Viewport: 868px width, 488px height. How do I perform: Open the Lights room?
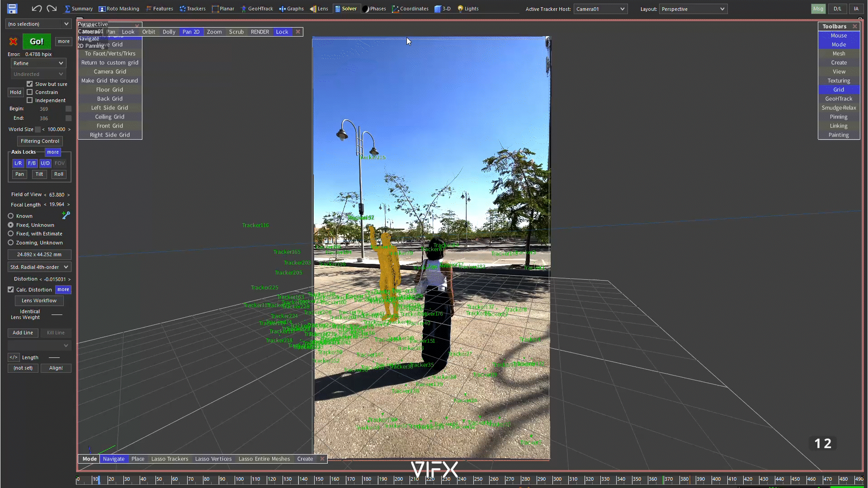click(x=468, y=9)
